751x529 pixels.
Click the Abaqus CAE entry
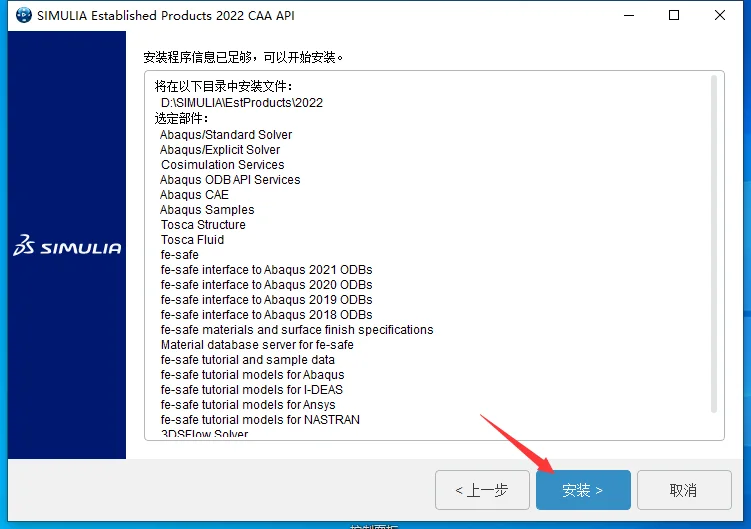pyautogui.click(x=194, y=195)
